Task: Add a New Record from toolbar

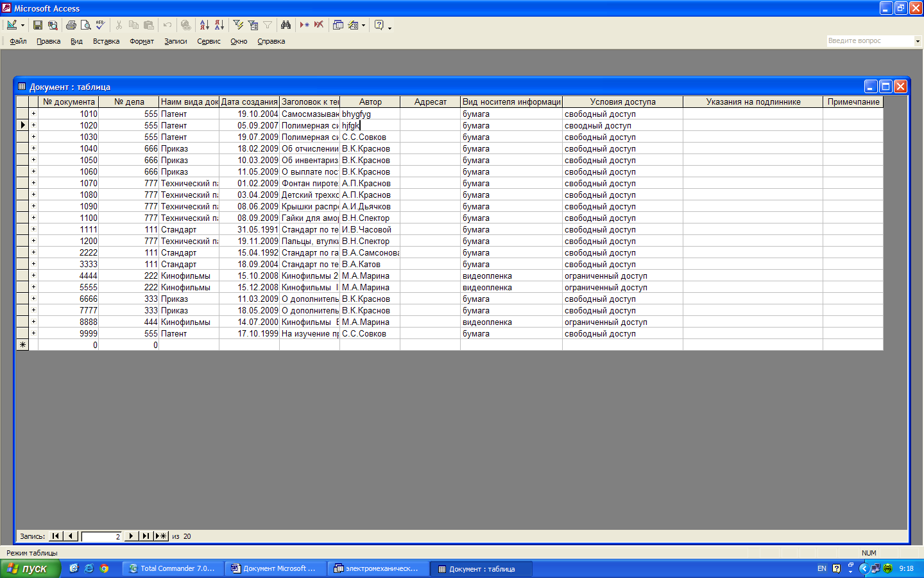Action: click(x=304, y=25)
